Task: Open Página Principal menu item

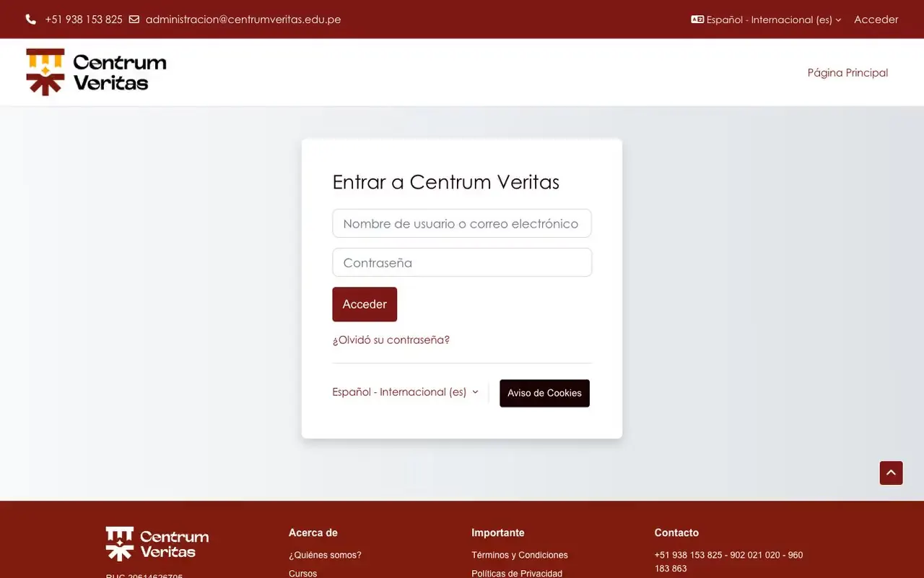Action: coord(847,72)
